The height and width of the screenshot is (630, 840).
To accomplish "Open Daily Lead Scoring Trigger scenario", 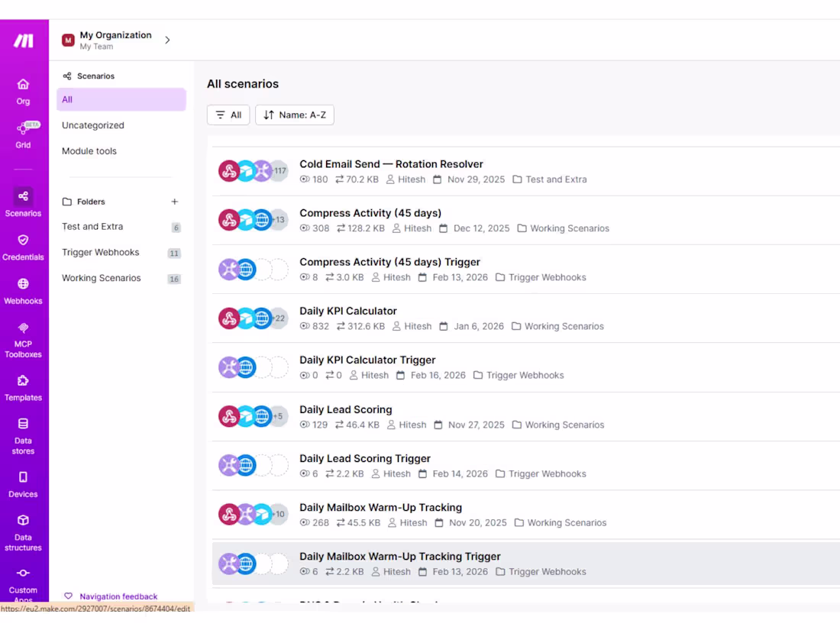I will pos(365,459).
